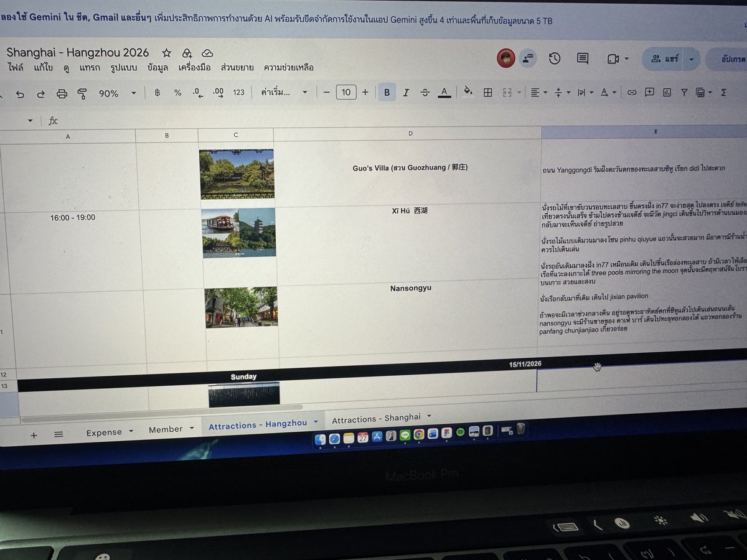
Task: Open horizontal align dropdown
Action: click(x=538, y=93)
